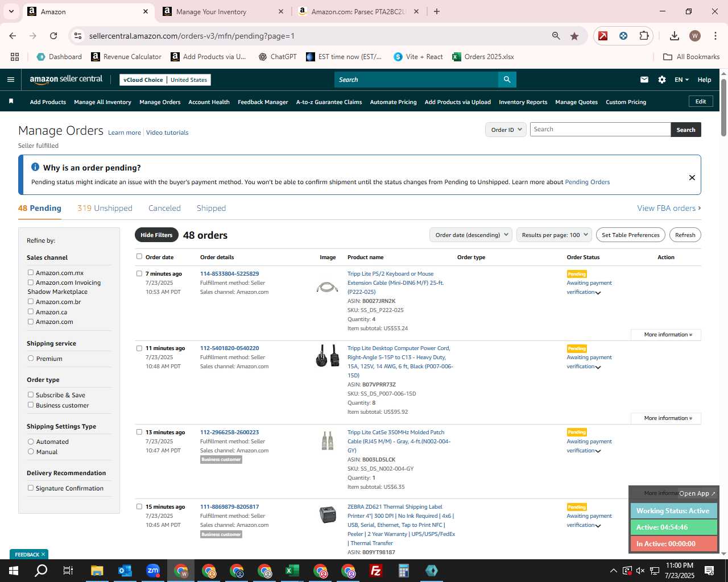Click the zoom magnifier in address bar
Viewport: 728px width, 582px height.
tap(556, 36)
